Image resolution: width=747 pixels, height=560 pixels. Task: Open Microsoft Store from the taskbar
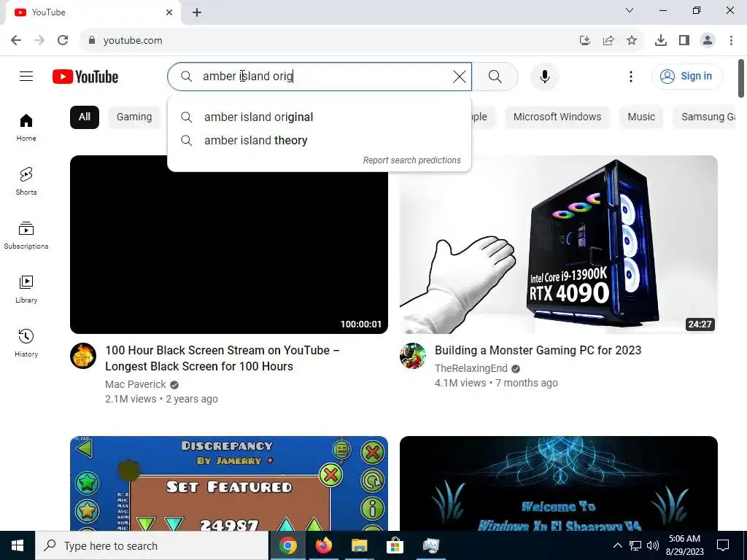pos(395,545)
